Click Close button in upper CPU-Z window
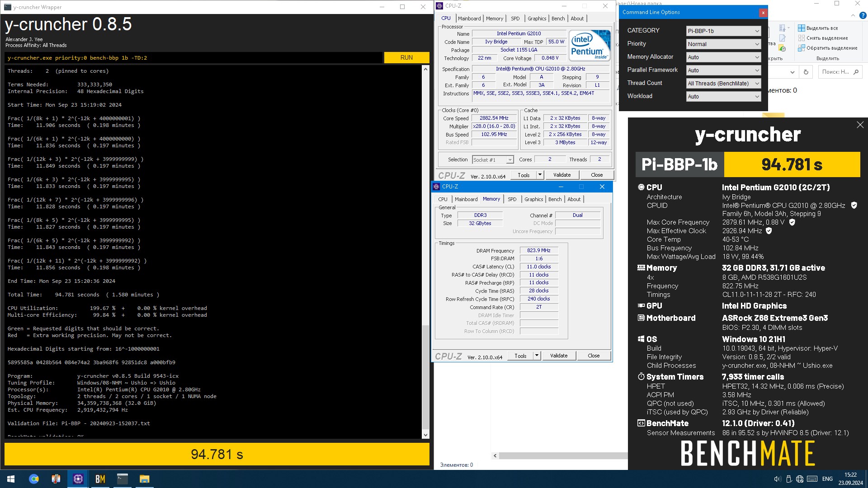The image size is (868, 488). 597,175
